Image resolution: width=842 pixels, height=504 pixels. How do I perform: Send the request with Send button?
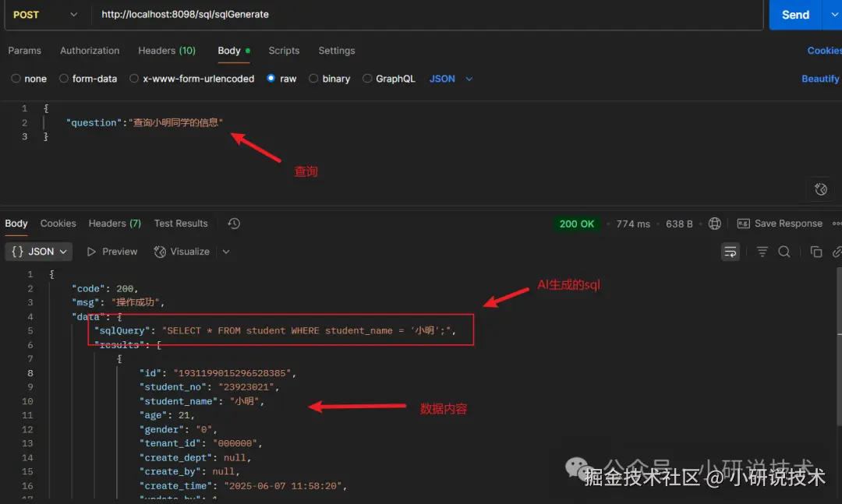(x=795, y=15)
